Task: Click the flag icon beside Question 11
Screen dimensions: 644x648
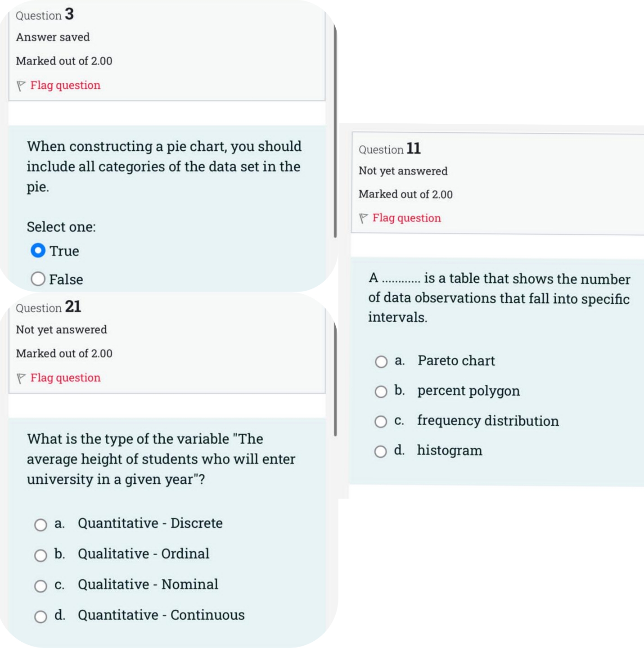Action: [363, 218]
